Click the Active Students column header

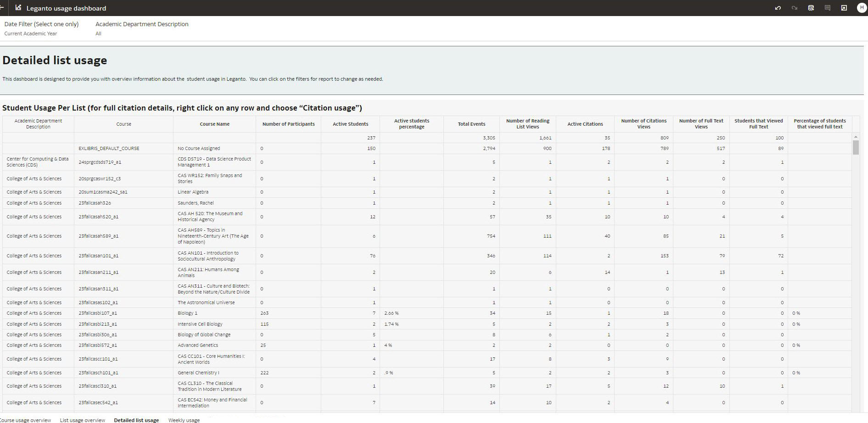click(350, 124)
